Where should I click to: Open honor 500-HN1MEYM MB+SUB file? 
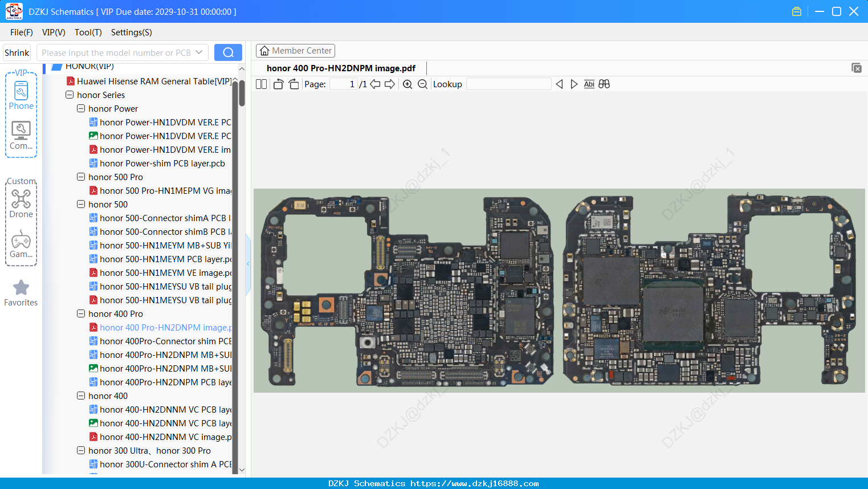coord(160,246)
